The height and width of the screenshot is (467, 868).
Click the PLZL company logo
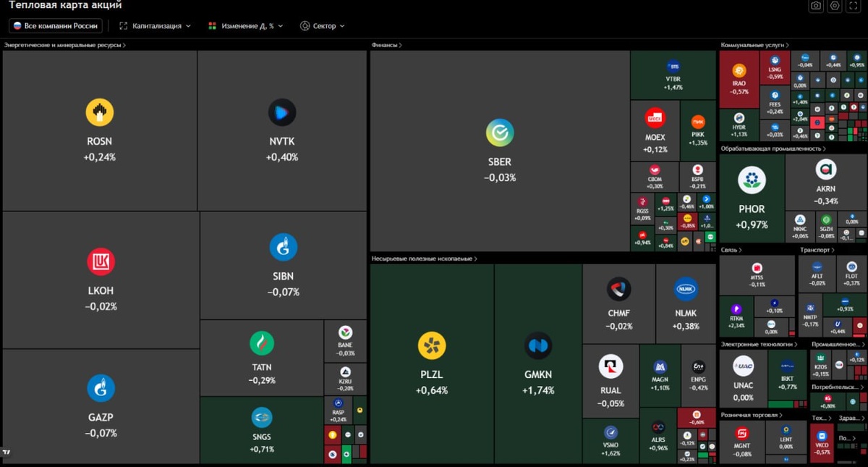432,346
